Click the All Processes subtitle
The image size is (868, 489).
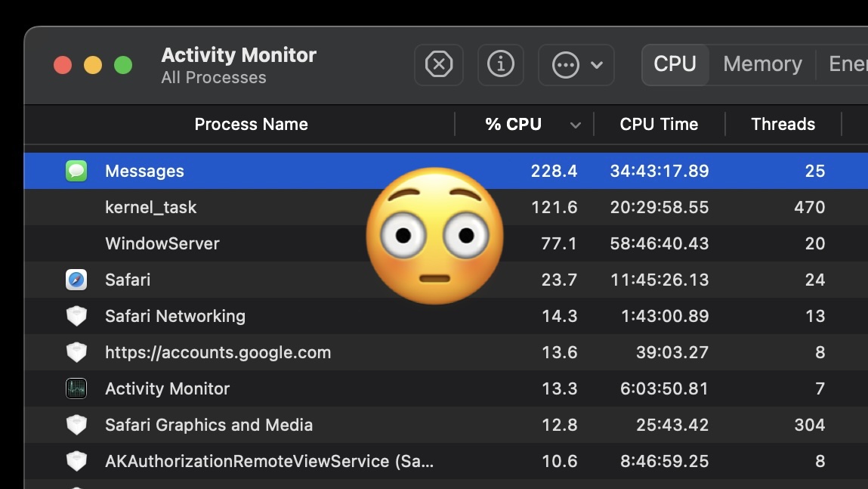pos(214,78)
